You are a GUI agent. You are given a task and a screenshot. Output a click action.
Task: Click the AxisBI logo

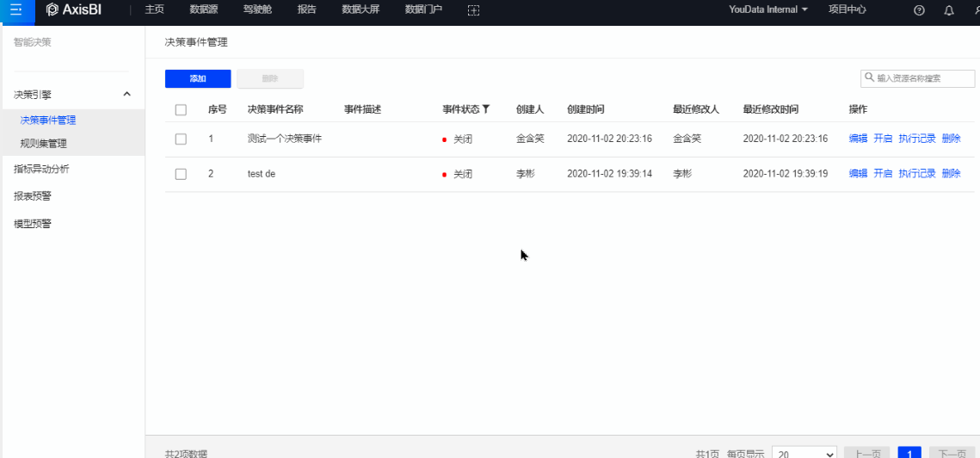click(80, 9)
